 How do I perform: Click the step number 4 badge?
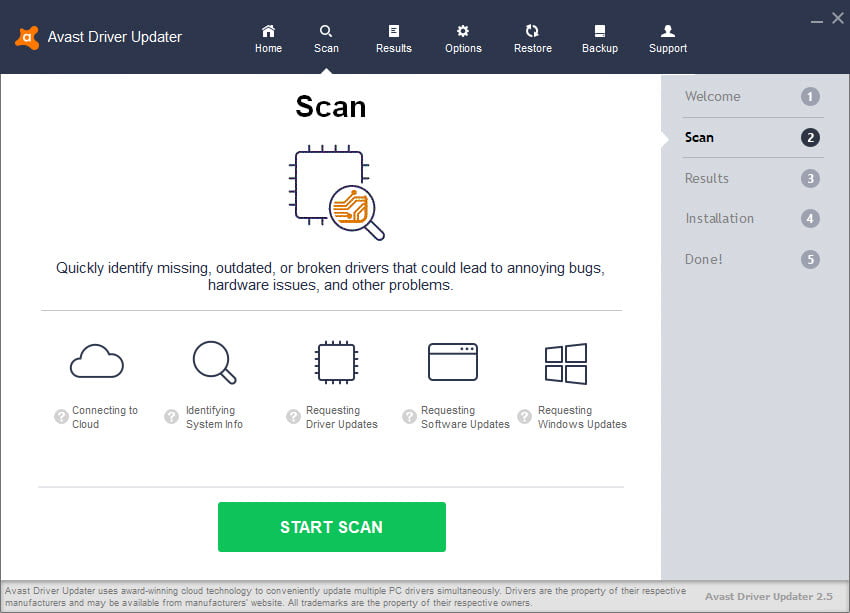click(810, 218)
